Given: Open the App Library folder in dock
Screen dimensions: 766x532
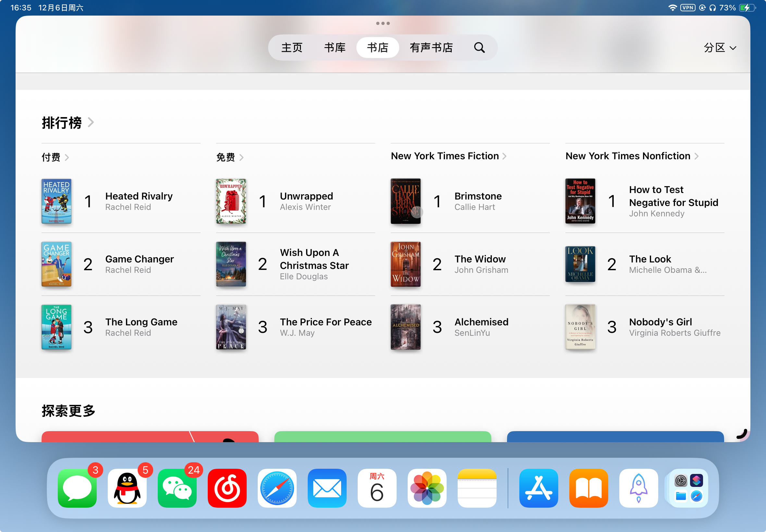Looking at the screenshot, I should pos(689,488).
